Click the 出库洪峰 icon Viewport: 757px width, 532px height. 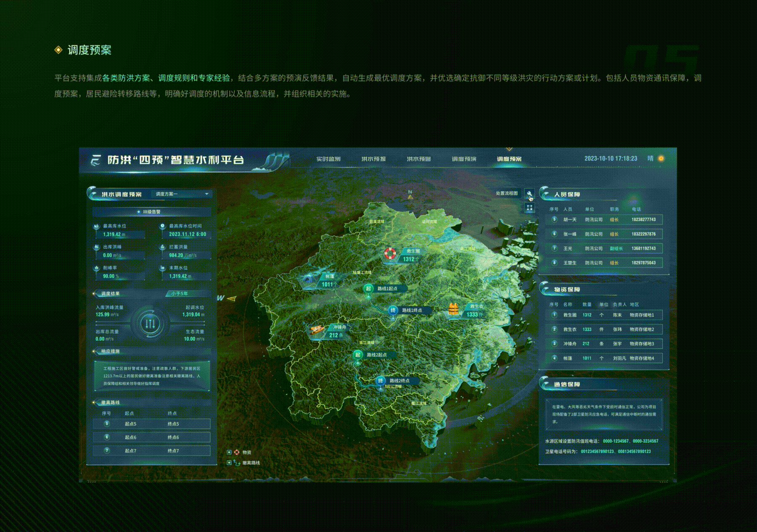pos(96,247)
